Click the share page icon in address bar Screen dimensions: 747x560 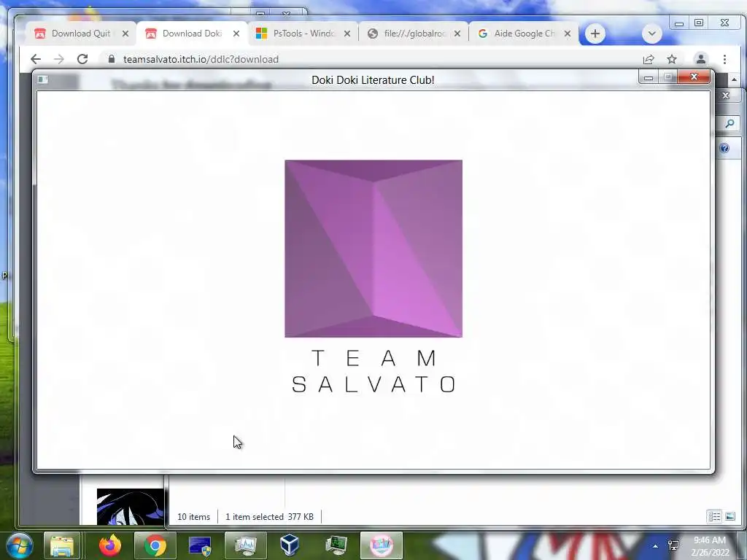pos(649,59)
